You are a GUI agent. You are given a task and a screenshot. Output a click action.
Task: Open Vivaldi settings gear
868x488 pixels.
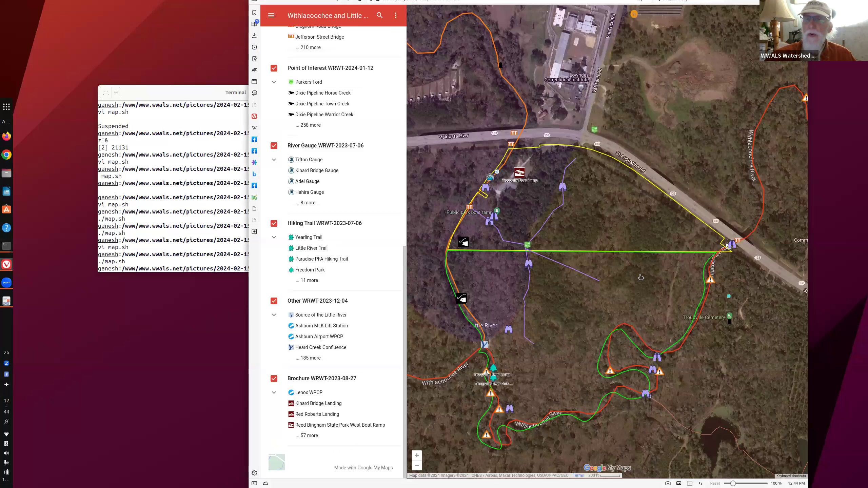(x=254, y=473)
